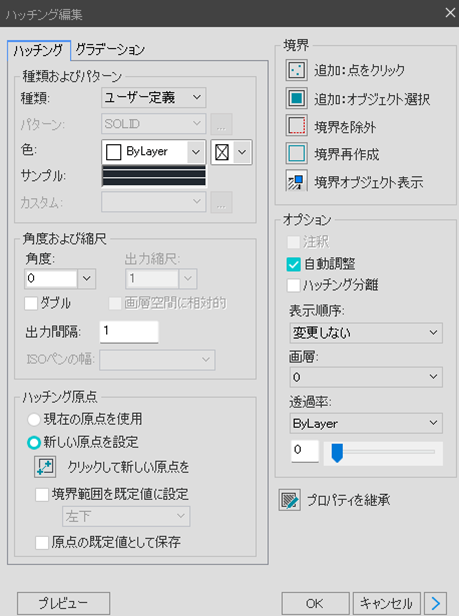459x616 pixels.
Task: Click the 追加:オブジェクト選択 icon
Action: (296, 98)
